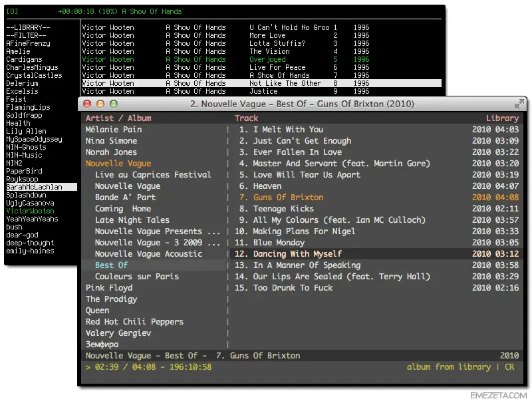Select track 6 Heaven
The image size is (532, 403).
(x=376, y=186)
